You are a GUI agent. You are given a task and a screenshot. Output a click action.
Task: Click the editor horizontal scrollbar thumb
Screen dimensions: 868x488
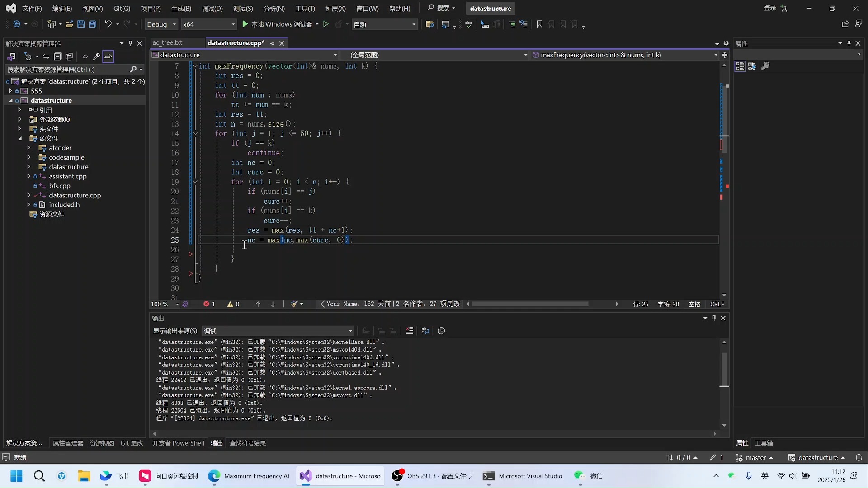coord(530,304)
